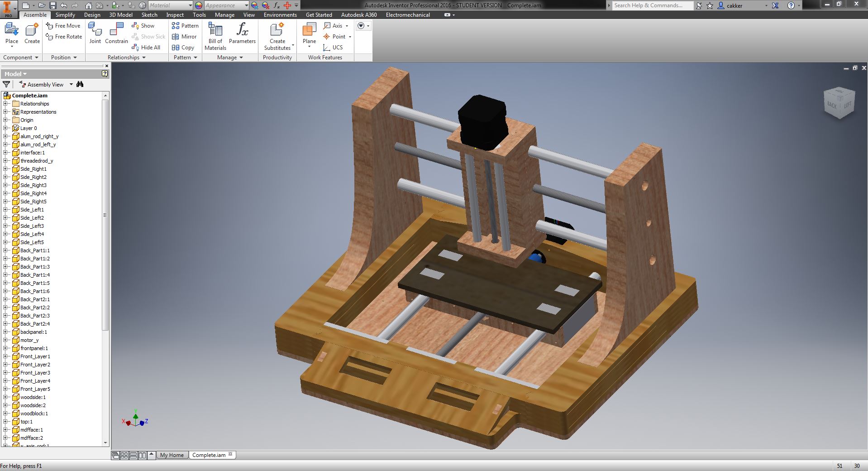
Task: Click the Clear appearance override icon
Action: pos(266,5)
